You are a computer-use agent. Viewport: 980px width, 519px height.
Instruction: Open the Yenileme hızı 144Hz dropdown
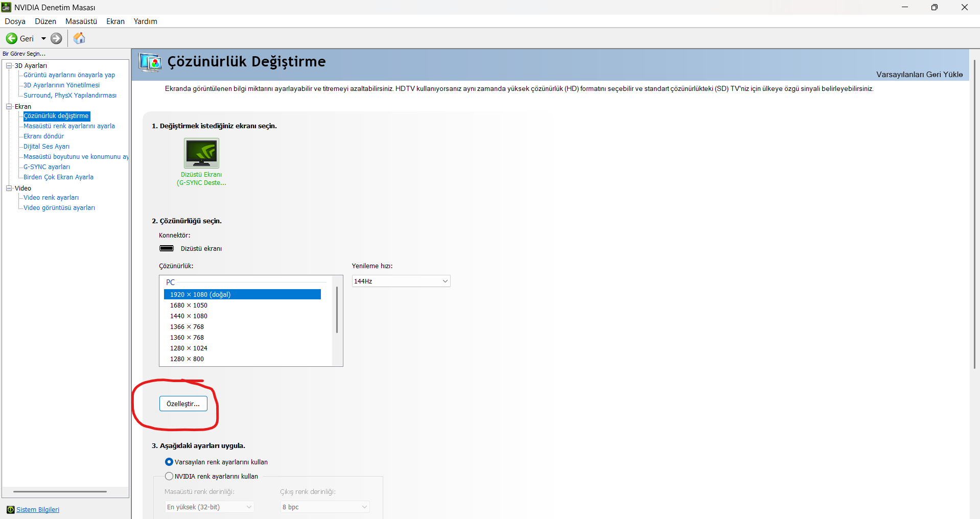[401, 281]
